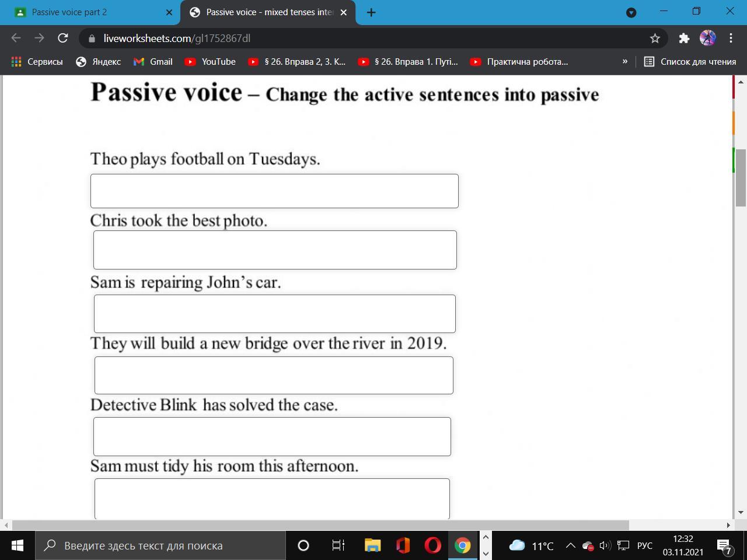Click the horizontal scroll-right arrow

tap(728, 525)
